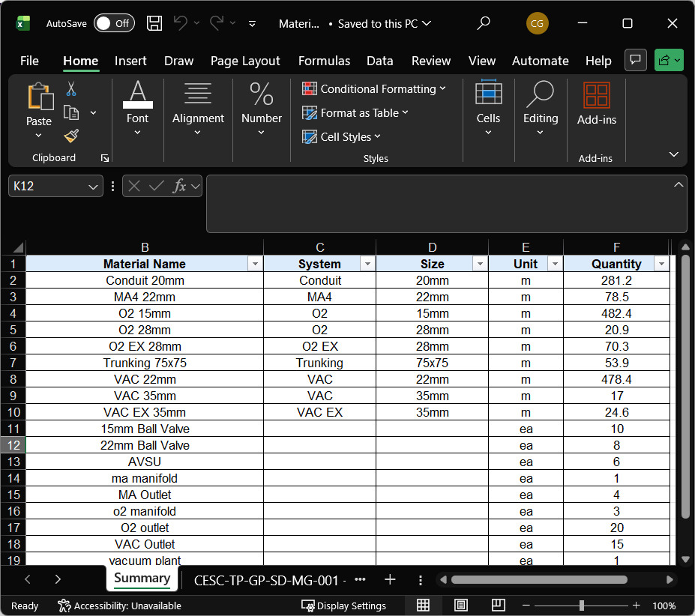Image resolution: width=695 pixels, height=616 pixels.
Task: Open the Automate tab
Action: (x=541, y=61)
